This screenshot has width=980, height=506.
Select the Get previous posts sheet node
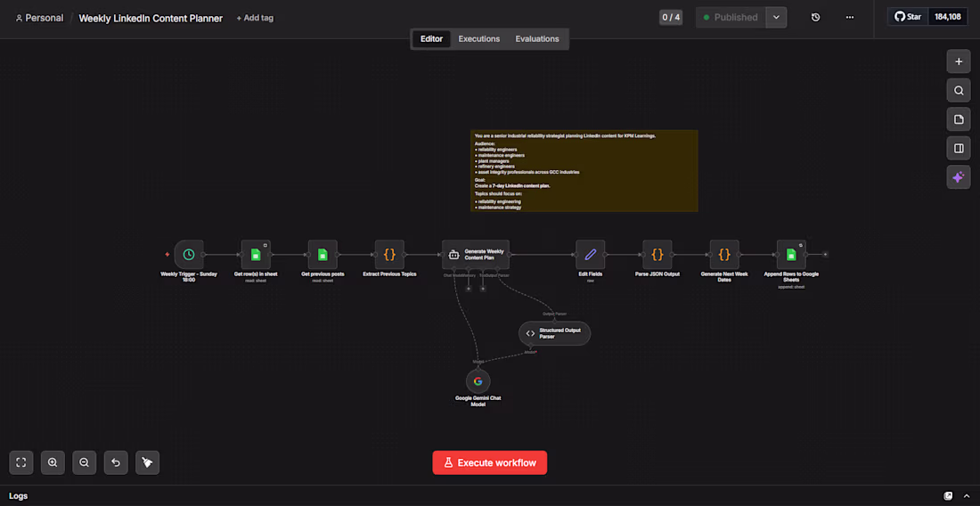click(323, 254)
